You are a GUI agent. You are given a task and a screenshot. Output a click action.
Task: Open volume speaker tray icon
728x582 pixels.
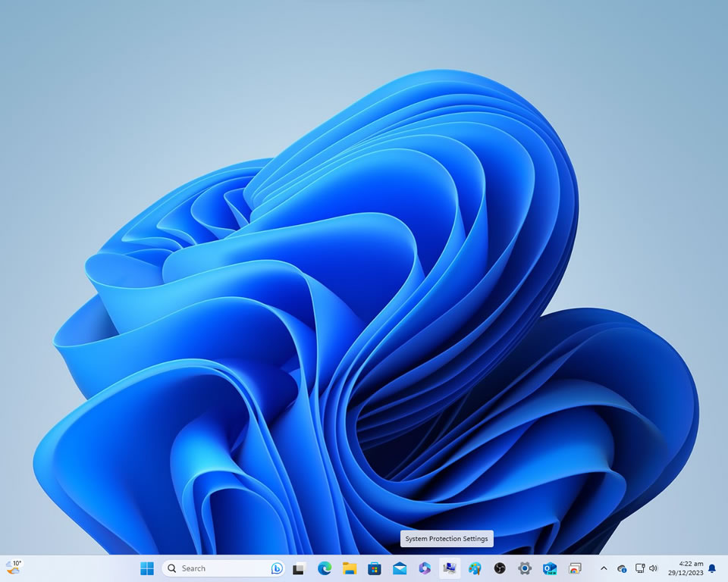tap(653, 568)
